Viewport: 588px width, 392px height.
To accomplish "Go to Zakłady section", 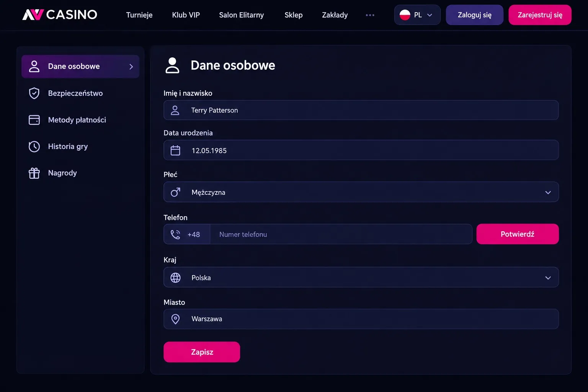I will (x=335, y=15).
